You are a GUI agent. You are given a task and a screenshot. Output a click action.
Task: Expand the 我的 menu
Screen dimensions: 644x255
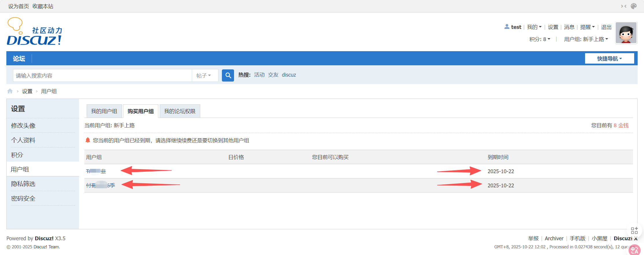pos(534,27)
